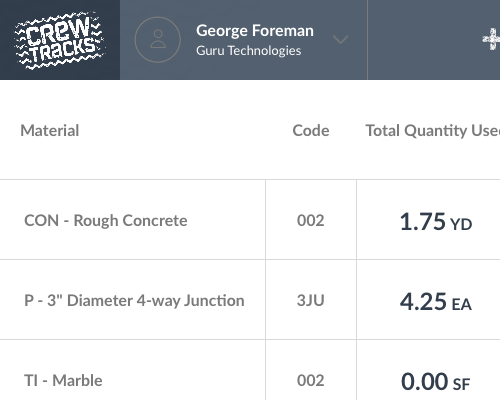Sort by Total Quantity Used header
The height and width of the screenshot is (400, 500).
(433, 130)
